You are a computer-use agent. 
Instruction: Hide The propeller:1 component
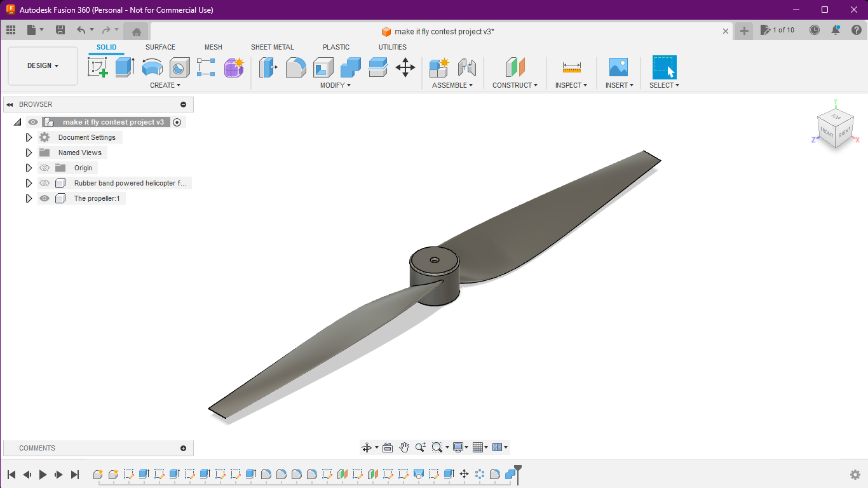click(x=44, y=198)
